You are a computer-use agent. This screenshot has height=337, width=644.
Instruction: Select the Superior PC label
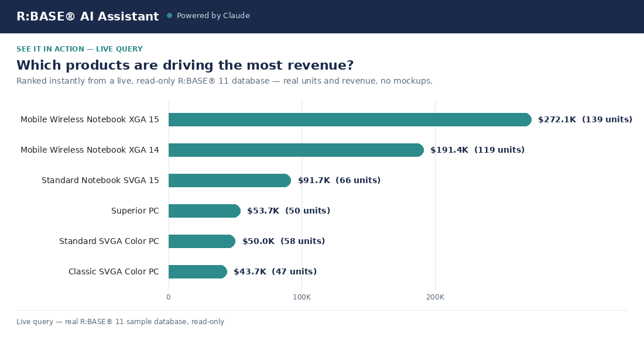(x=135, y=211)
